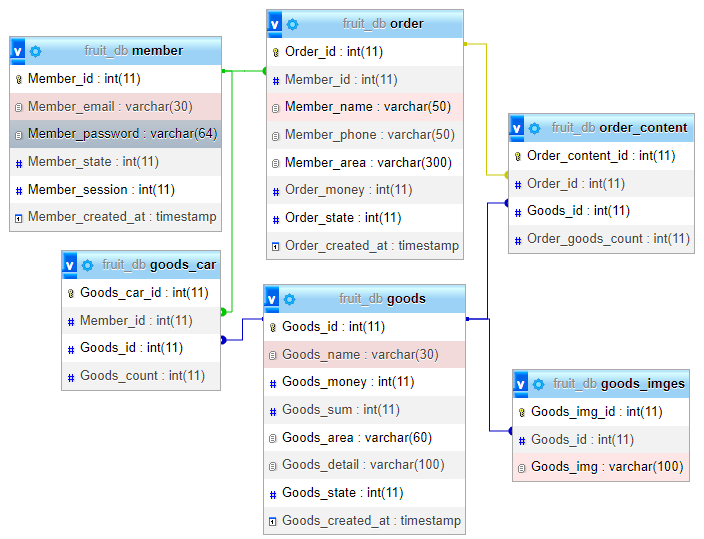Click the key icon beside Goods_car_id
704x539 pixels.
pos(70,294)
